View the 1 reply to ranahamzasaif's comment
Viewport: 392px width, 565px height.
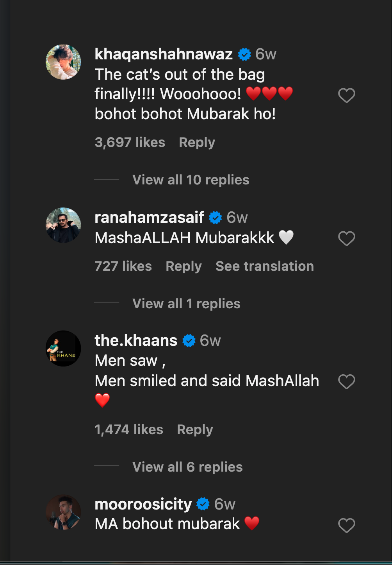[x=186, y=304]
